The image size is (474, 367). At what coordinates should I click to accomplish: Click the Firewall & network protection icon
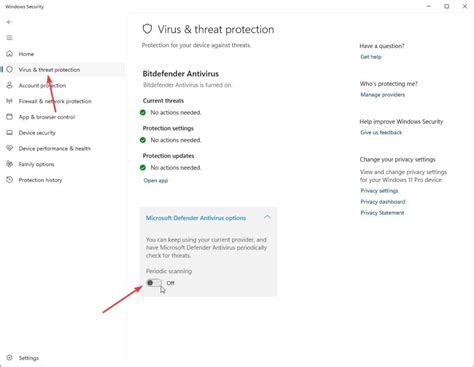pos(10,101)
